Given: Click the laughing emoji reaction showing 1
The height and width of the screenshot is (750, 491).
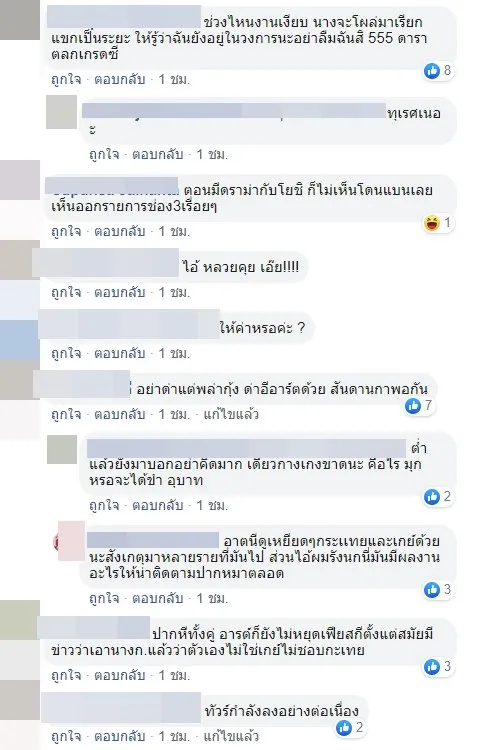Looking at the screenshot, I should pyautogui.click(x=432, y=223).
